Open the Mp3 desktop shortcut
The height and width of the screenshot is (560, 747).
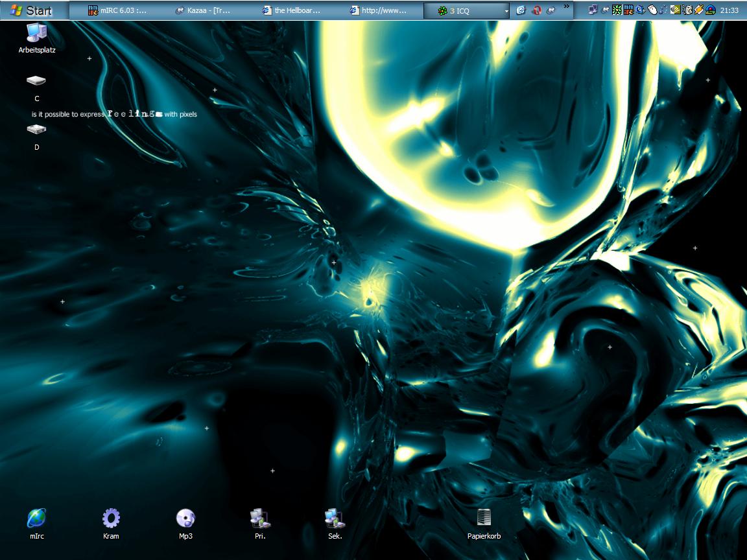(185, 519)
